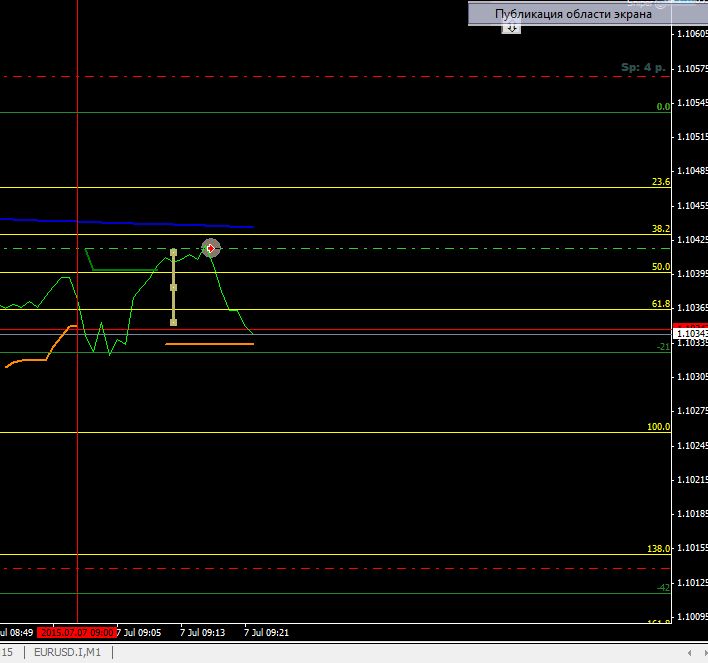Image resolution: width=708 pixels, height=663 pixels.
Task: Click the partially visible chart tab ending in 15
Action: (7, 653)
